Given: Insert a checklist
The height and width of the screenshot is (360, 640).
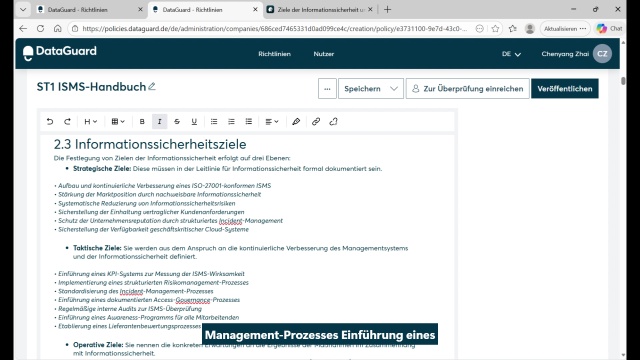Looking at the screenshot, I should [249, 122].
